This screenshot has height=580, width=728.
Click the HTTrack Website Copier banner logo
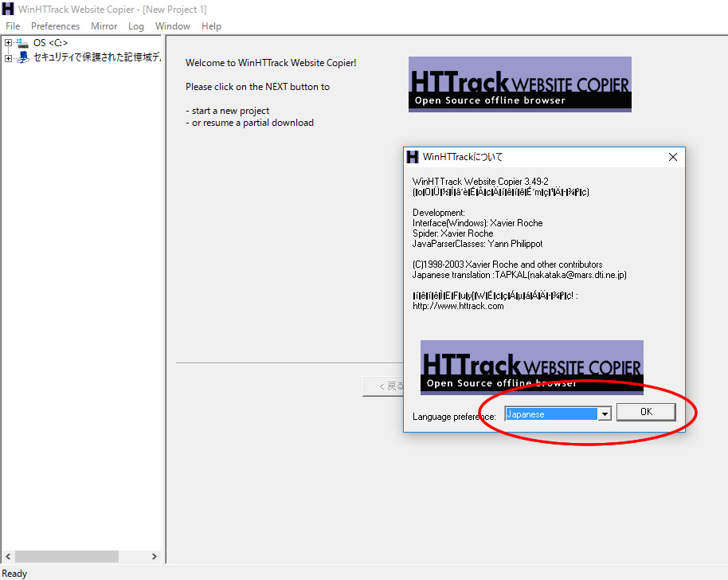pos(519,84)
